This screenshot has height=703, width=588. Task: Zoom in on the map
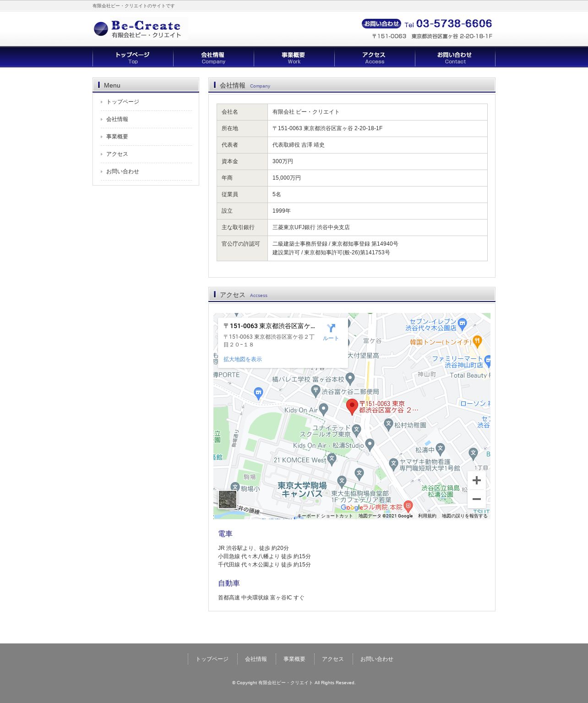coord(477,480)
